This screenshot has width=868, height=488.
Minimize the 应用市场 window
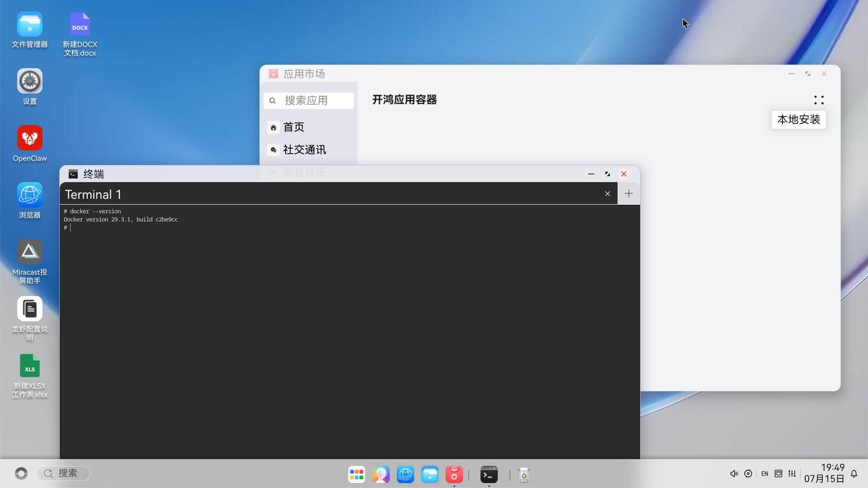point(791,74)
